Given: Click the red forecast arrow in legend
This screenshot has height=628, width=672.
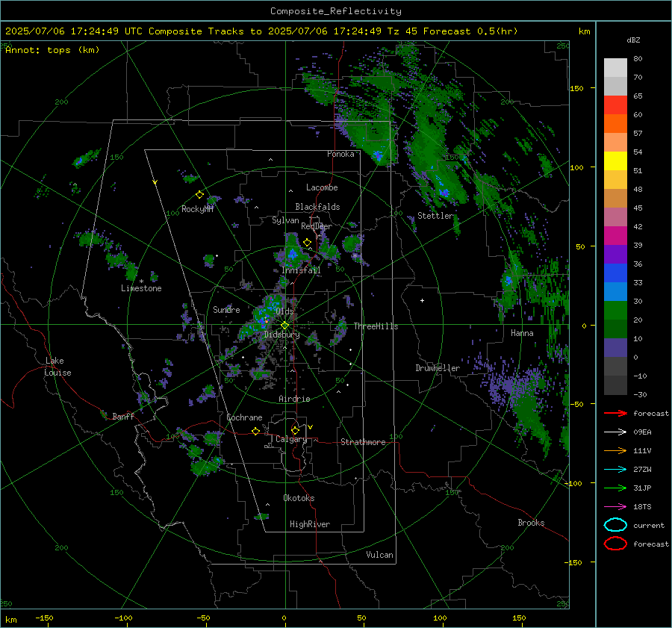Looking at the screenshot, I should (x=615, y=413).
